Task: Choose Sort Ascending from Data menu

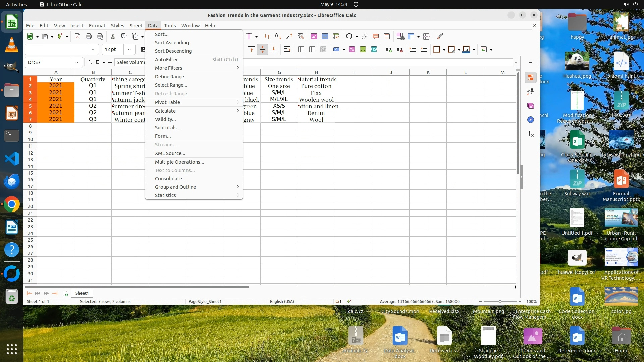Action: [172, 43]
